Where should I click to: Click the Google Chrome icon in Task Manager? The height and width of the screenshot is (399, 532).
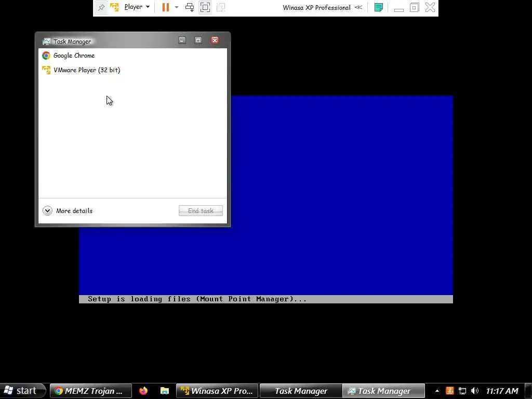click(x=46, y=55)
